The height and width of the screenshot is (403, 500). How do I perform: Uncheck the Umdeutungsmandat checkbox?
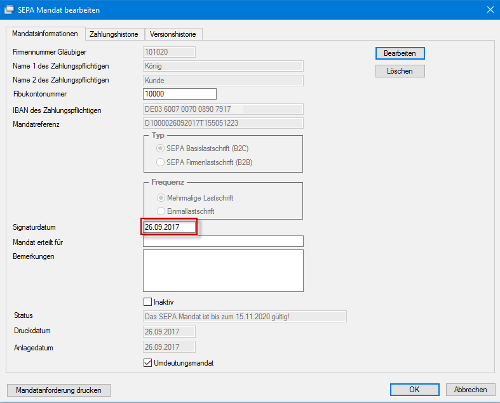(147, 363)
